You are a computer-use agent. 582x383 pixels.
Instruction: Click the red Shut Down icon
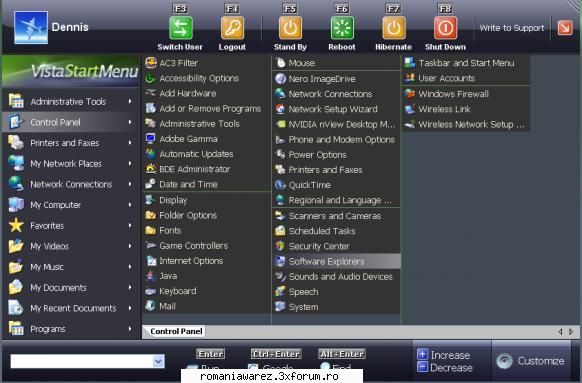445,28
